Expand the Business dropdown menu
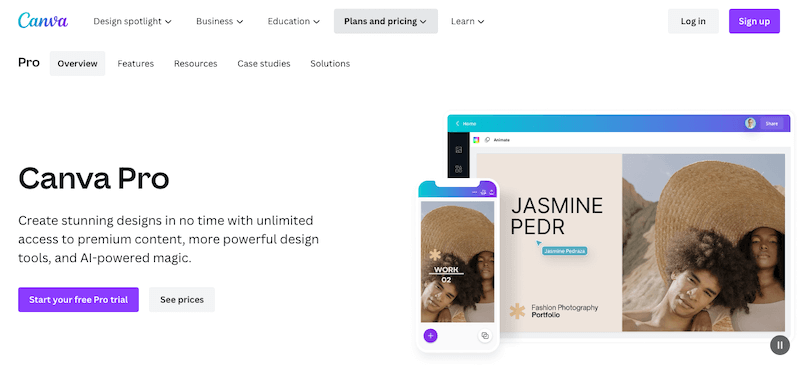 (219, 21)
